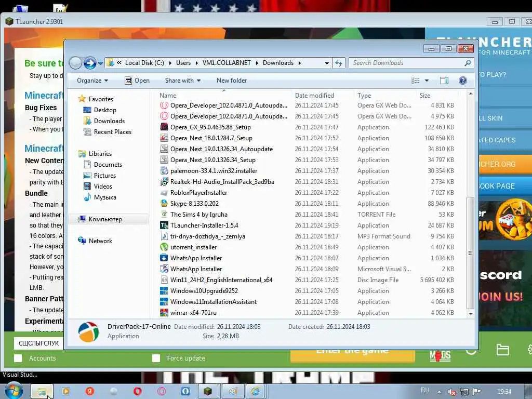This screenshot has height=399, width=532.
Task: Expand the view options dropdown arrow
Action: pyautogui.click(x=427, y=81)
